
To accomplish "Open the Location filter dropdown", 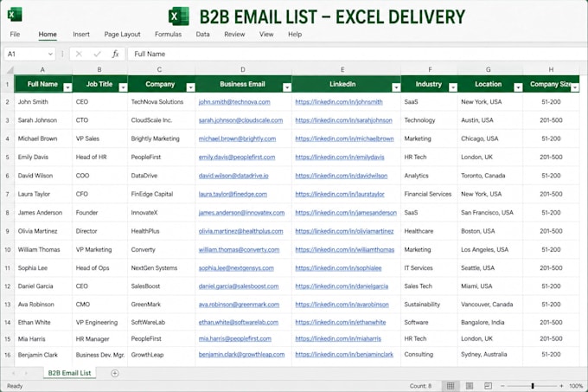I will pyautogui.click(x=518, y=87).
